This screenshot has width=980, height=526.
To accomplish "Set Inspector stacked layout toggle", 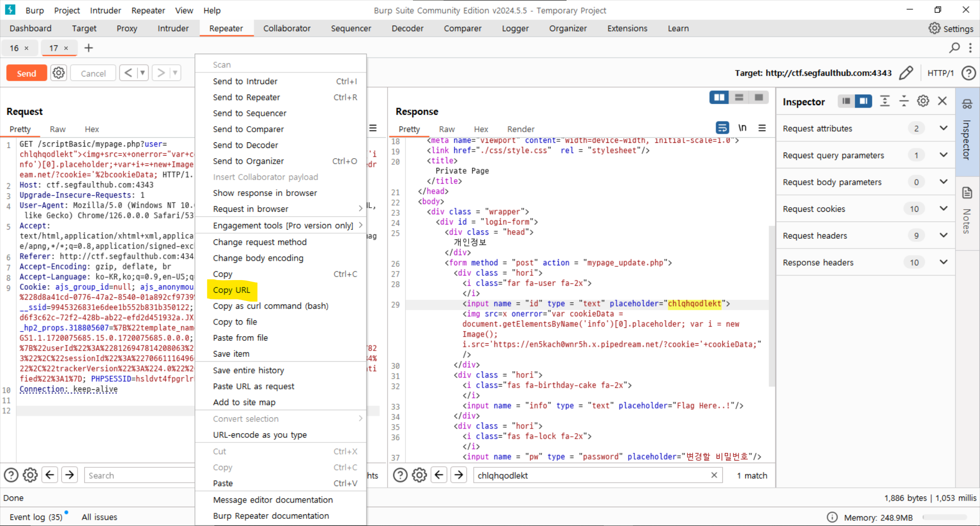I will tap(846, 101).
